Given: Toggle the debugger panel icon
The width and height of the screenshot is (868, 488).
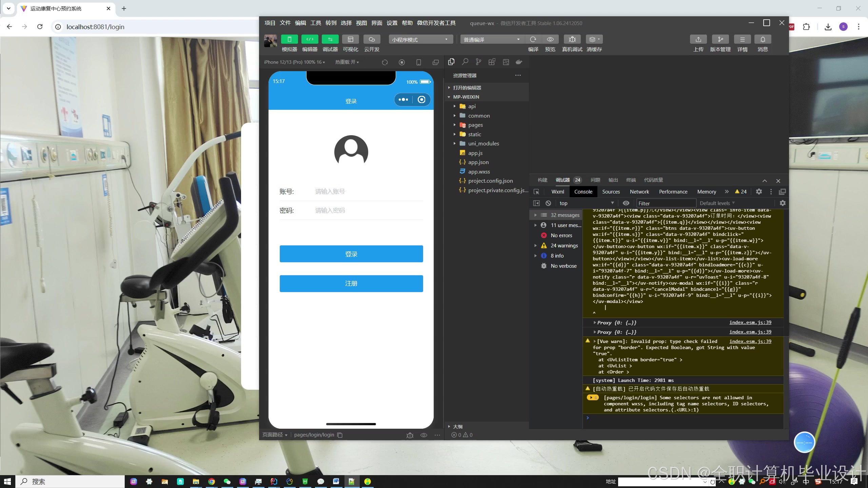Looking at the screenshot, I should tap(330, 39).
